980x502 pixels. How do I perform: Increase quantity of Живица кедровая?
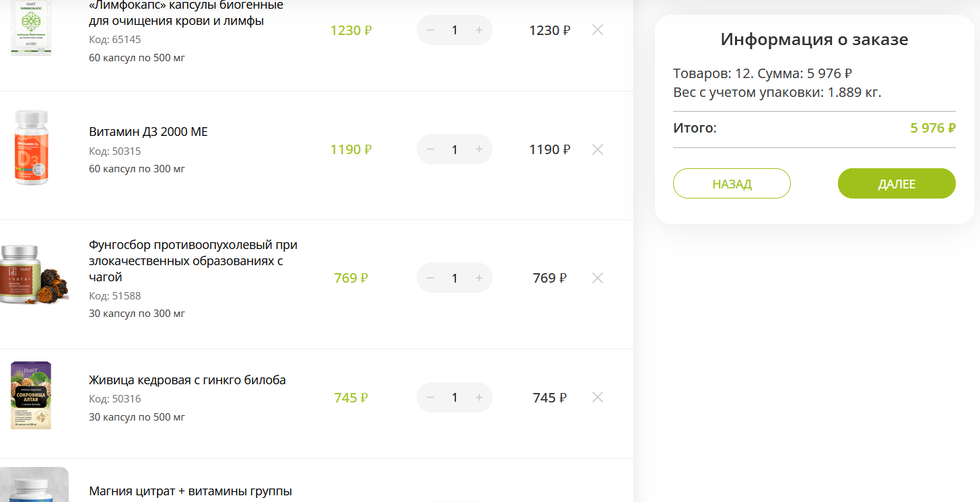click(479, 398)
